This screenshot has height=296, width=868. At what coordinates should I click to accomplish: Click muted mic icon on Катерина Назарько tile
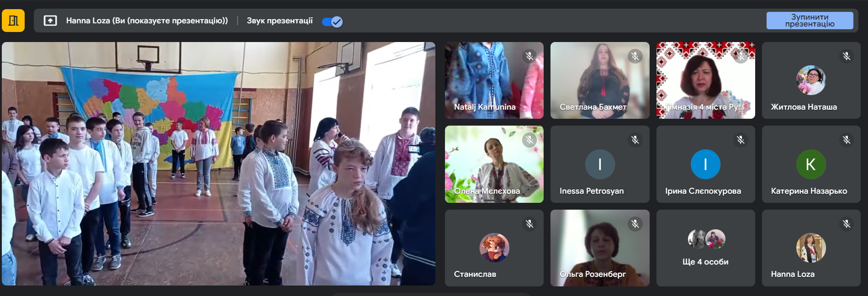(x=847, y=140)
